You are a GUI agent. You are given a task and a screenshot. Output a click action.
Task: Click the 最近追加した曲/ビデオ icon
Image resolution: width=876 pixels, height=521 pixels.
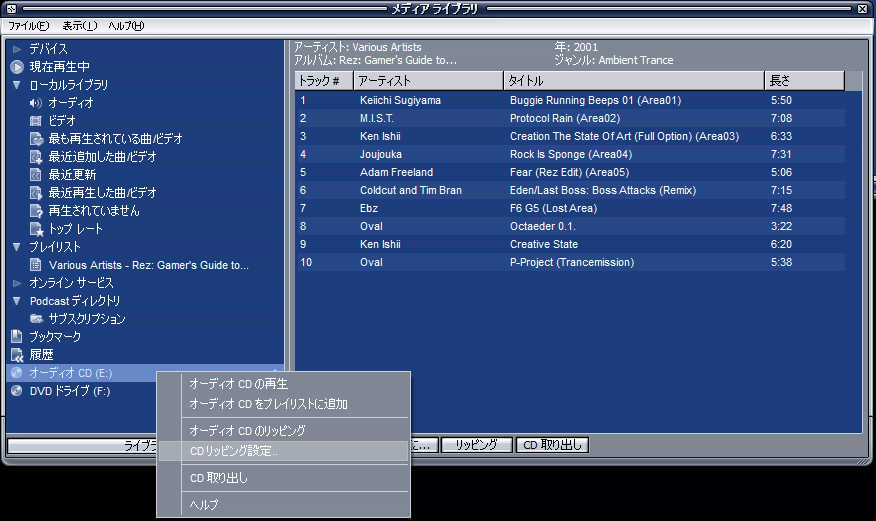click(x=36, y=157)
